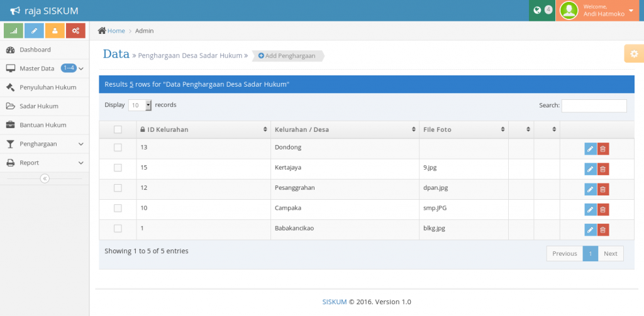Go to Bantuan Hukum sidebar item
Viewport: 644px width, 316px height.
pos(43,125)
